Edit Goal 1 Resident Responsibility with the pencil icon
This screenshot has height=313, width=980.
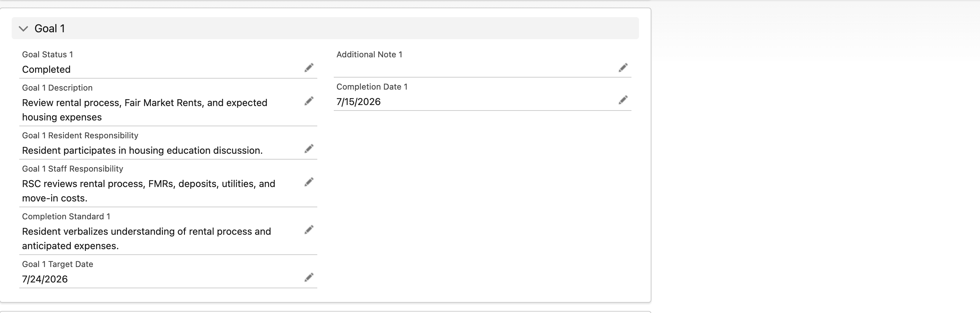point(309,149)
